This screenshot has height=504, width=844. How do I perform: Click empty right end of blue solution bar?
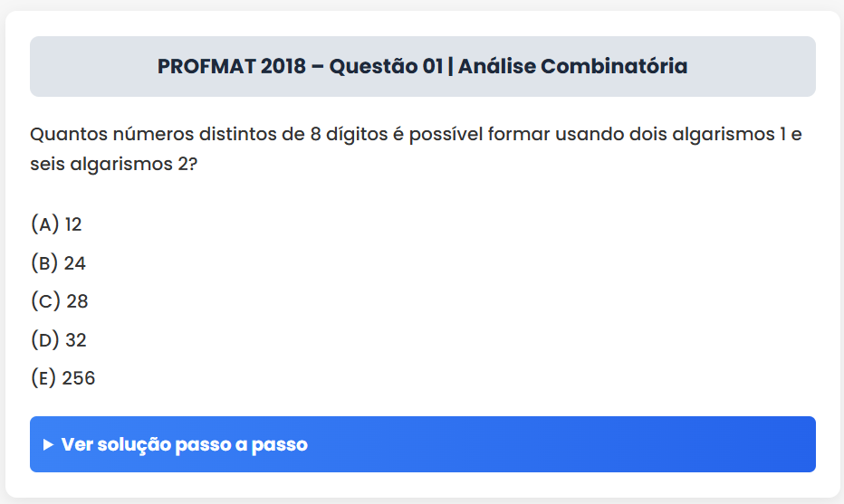point(743,444)
